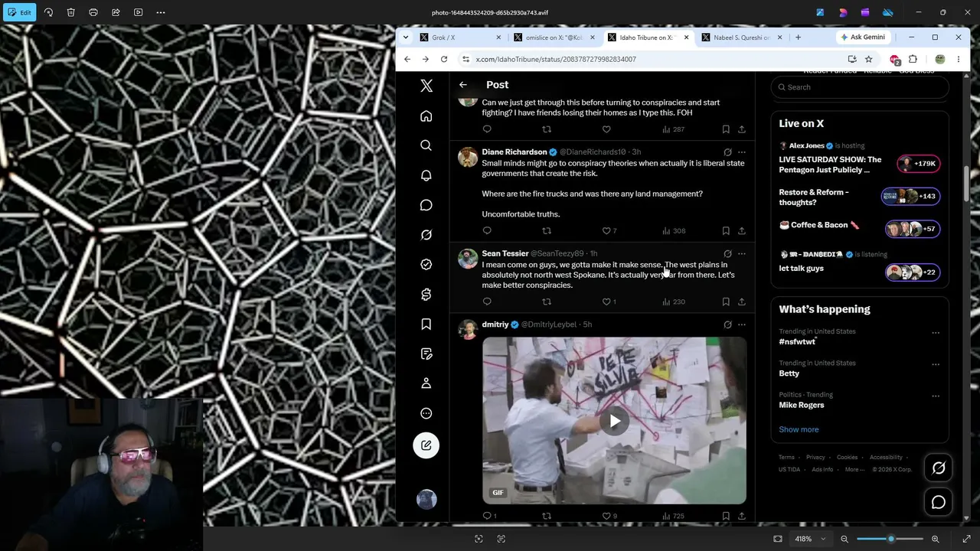Toggle the Photos fit-to-window view icon
This screenshot has width=980, height=551.
[x=778, y=539]
